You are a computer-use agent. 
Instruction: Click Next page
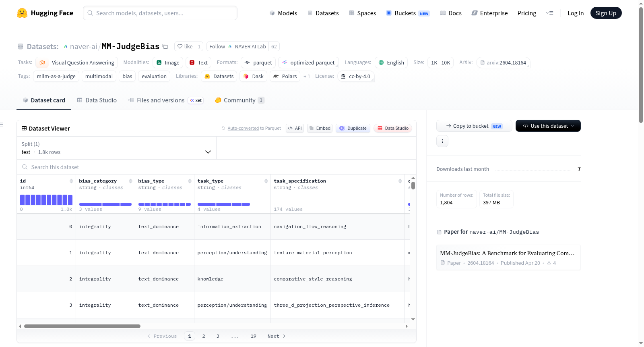(x=277, y=336)
